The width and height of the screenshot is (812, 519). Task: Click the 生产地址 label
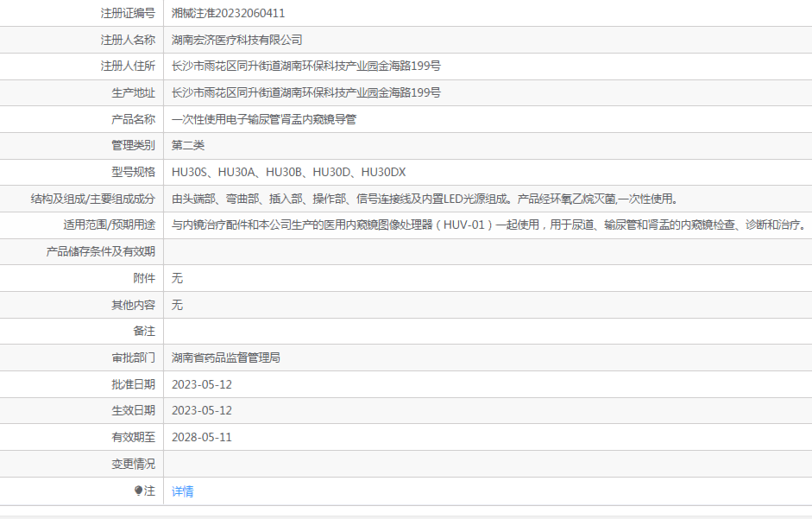pos(134,92)
